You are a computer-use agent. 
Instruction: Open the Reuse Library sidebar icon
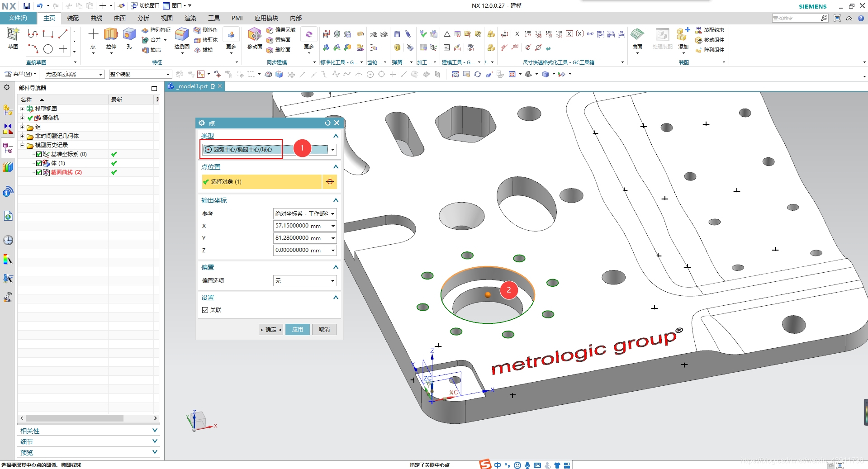click(x=8, y=167)
